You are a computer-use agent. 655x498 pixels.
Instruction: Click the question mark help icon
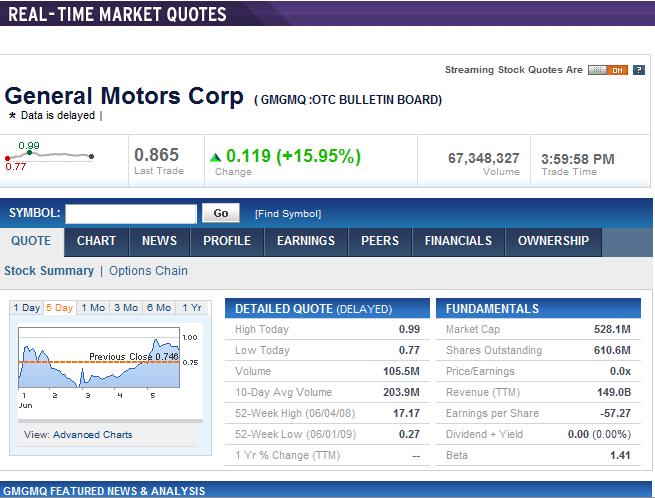(x=639, y=70)
